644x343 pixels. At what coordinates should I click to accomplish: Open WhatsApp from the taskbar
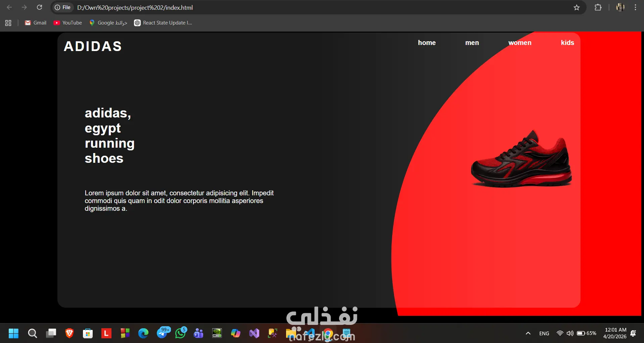point(181,333)
